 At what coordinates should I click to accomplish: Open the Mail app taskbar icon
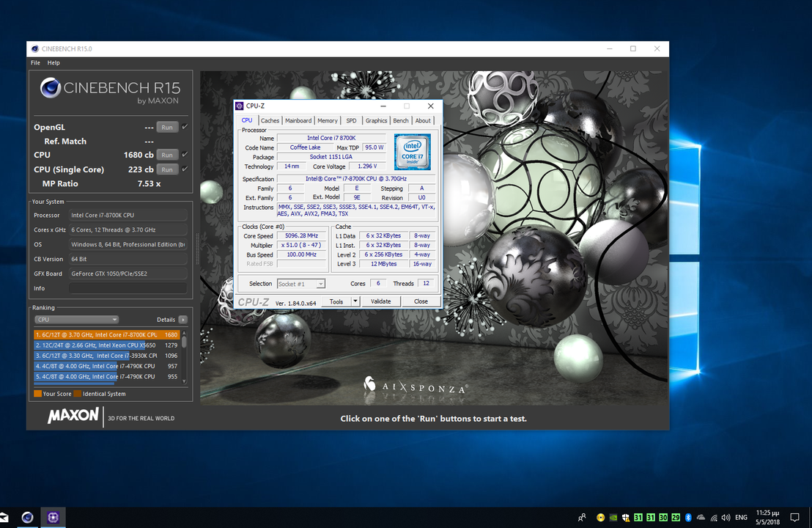(x=4, y=517)
